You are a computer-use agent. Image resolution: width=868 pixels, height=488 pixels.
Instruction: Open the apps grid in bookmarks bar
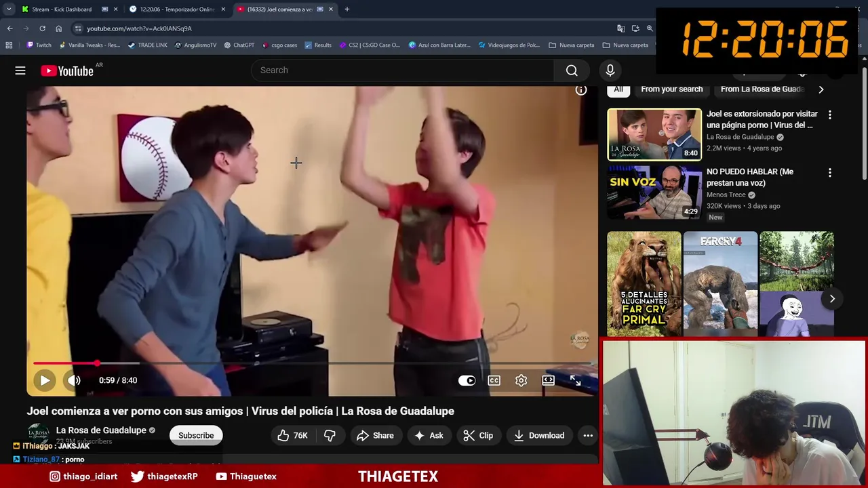[9, 45]
